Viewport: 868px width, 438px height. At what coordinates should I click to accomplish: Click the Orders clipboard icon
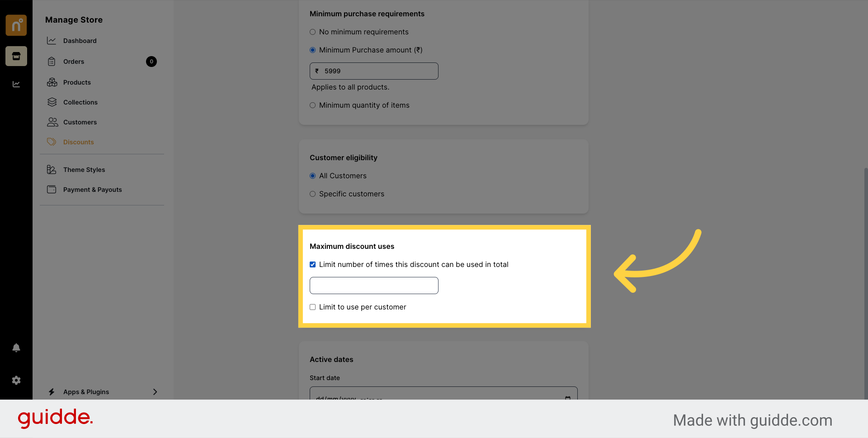[x=52, y=62]
